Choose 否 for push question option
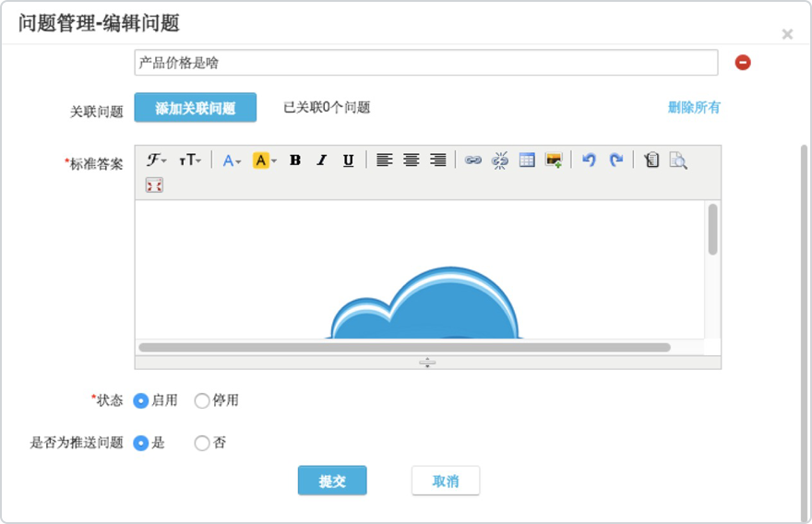The width and height of the screenshot is (812, 524). [202, 443]
